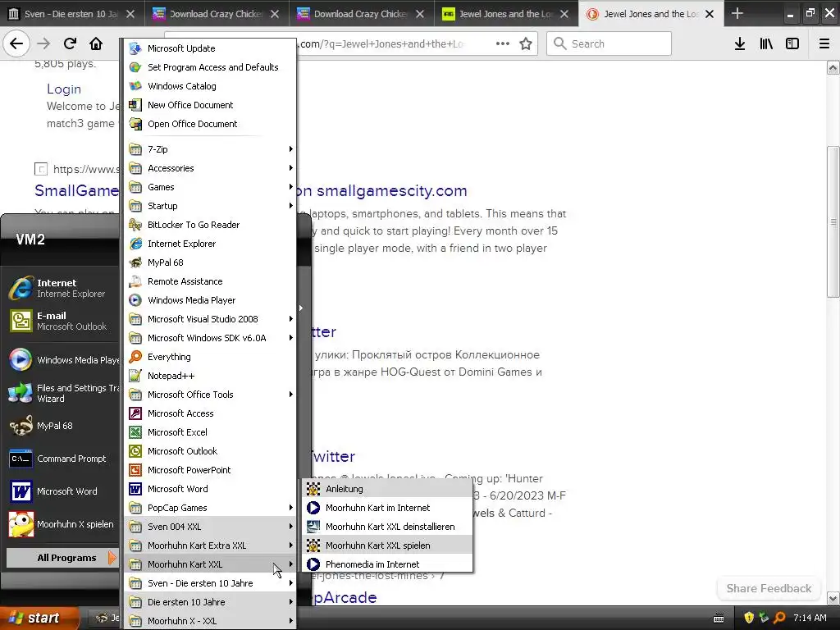
Task: Launch Moorhuhn Kart XXL spielen
Action: point(387,546)
